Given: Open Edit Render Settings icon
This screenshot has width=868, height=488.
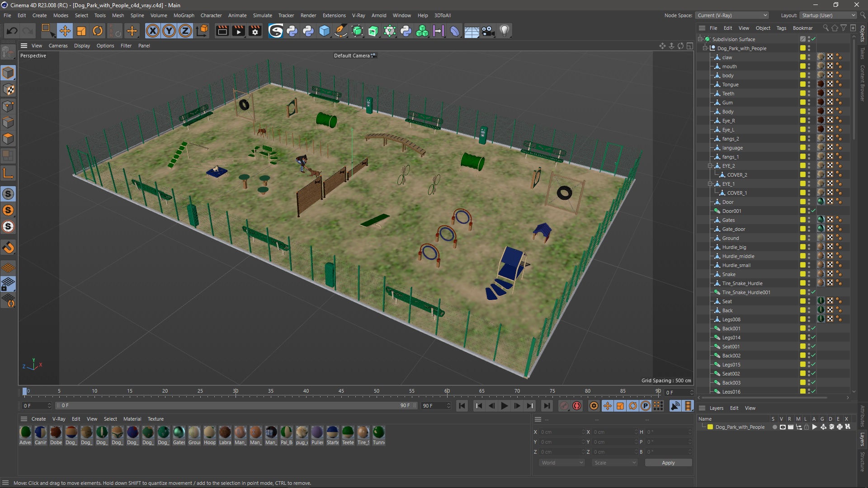Looking at the screenshot, I should click(255, 31).
